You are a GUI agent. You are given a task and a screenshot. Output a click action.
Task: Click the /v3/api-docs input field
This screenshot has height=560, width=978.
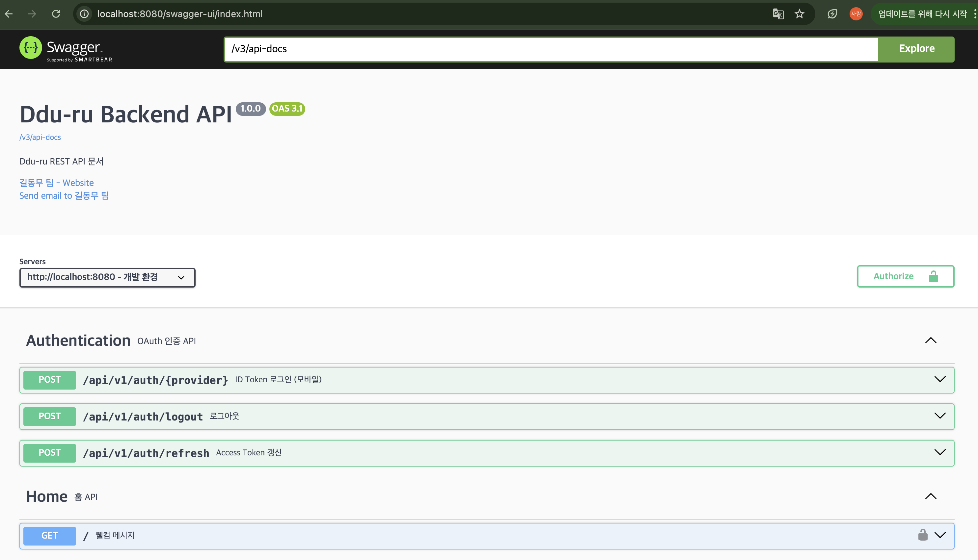click(550, 49)
